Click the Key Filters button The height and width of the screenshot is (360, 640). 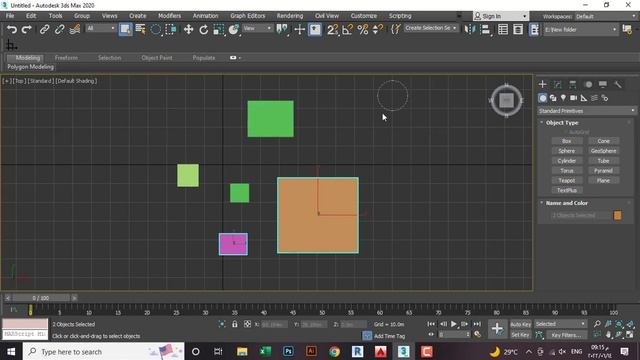[566, 335]
